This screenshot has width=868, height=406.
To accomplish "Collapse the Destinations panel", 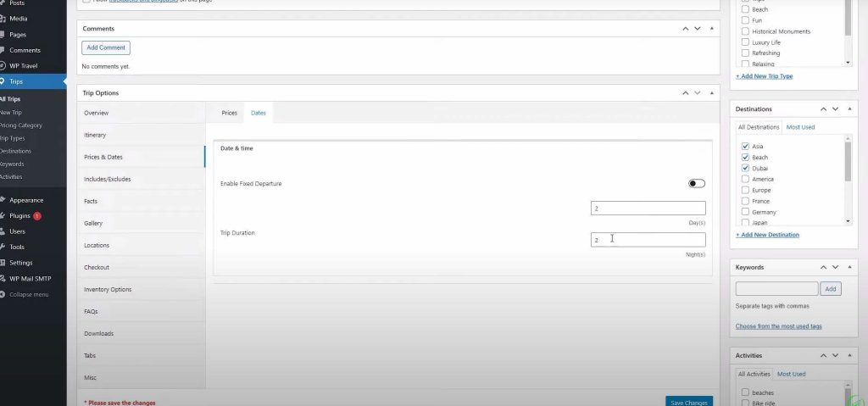I will (x=849, y=109).
